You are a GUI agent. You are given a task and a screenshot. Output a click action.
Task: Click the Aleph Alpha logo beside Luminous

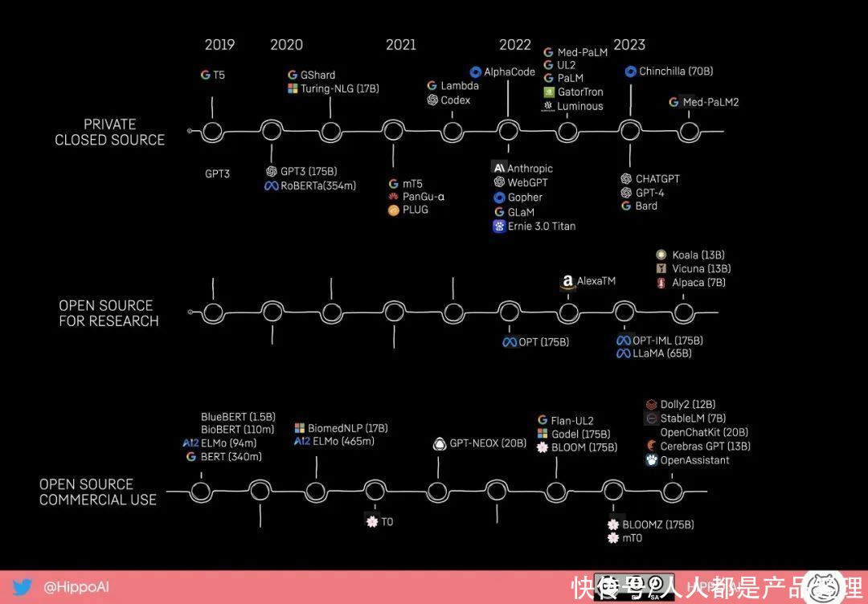click(549, 106)
